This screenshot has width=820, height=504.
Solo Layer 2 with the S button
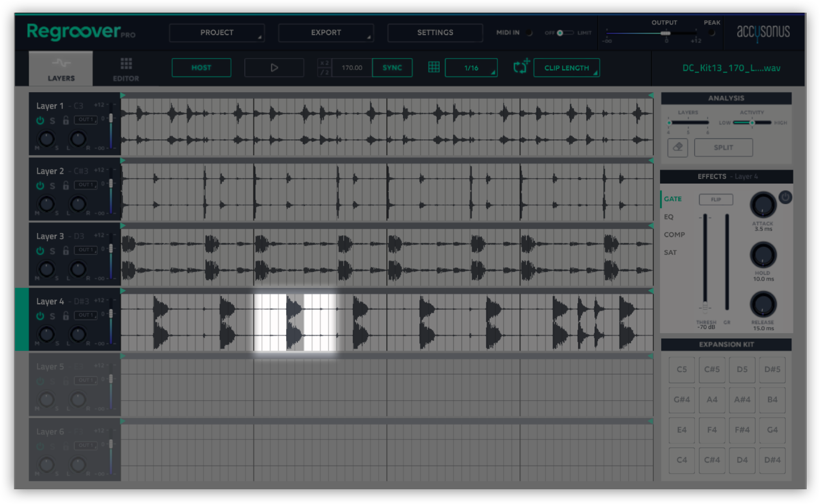point(52,186)
